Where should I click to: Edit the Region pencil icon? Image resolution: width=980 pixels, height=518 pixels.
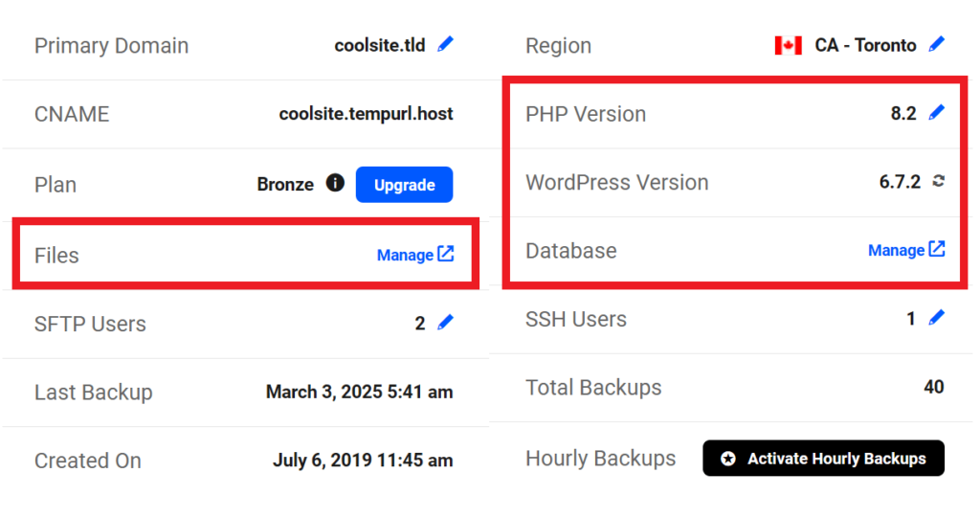pos(937,44)
